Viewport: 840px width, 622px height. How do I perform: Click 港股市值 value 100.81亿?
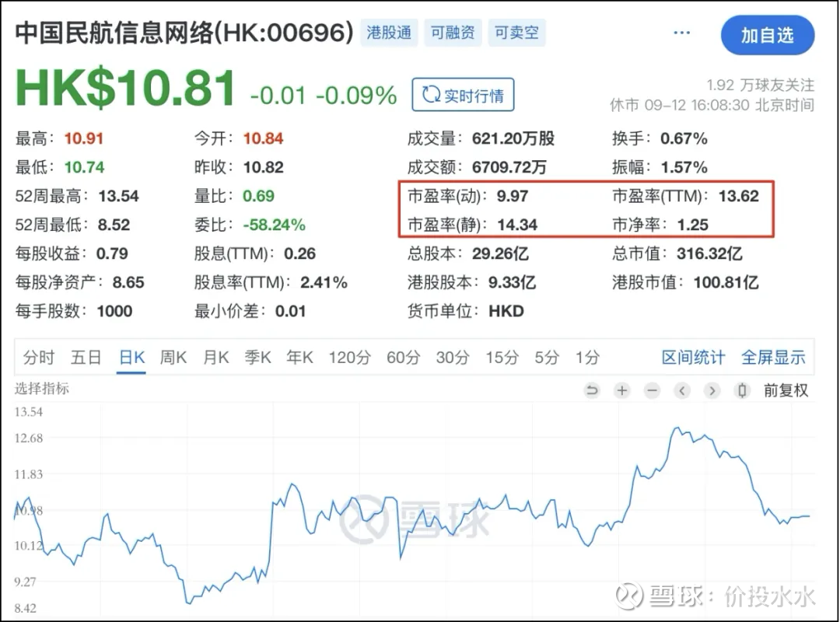click(x=726, y=282)
